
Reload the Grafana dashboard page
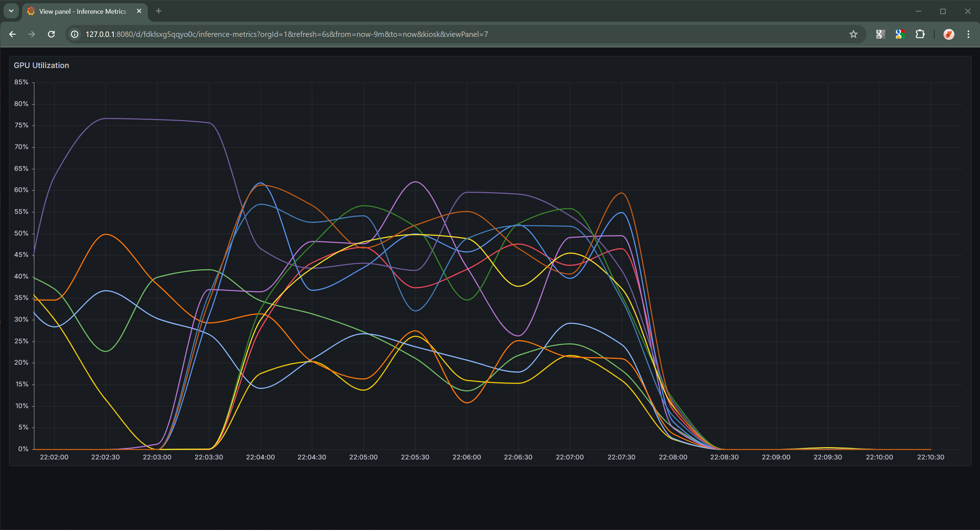(x=51, y=34)
